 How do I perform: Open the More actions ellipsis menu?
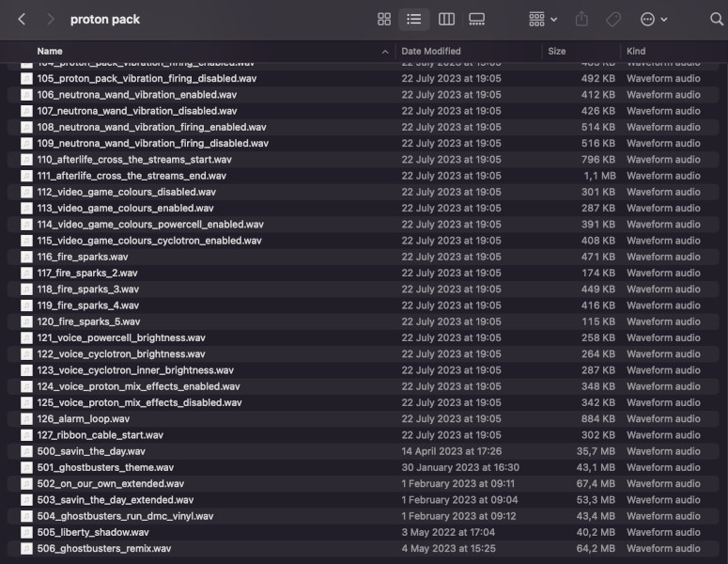(x=653, y=20)
